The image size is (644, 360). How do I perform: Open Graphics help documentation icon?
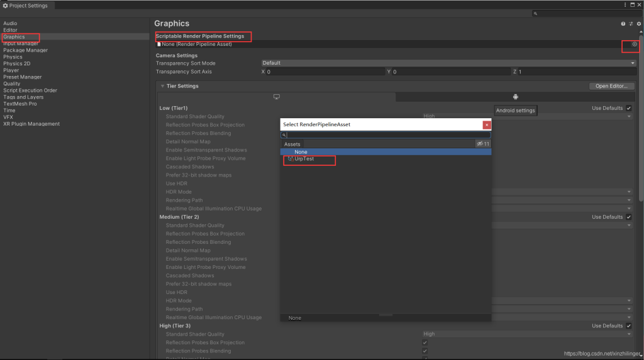click(x=623, y=24)
